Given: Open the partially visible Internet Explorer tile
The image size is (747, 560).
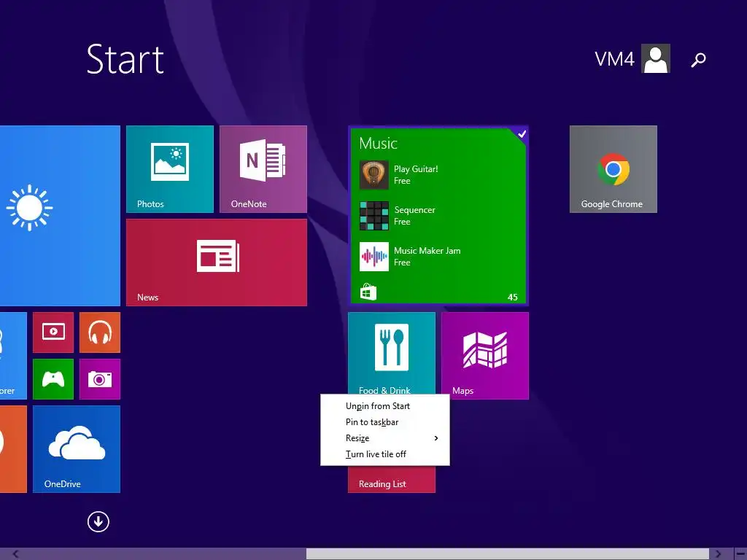Looking at the screenshot, I should coord(13,356).
